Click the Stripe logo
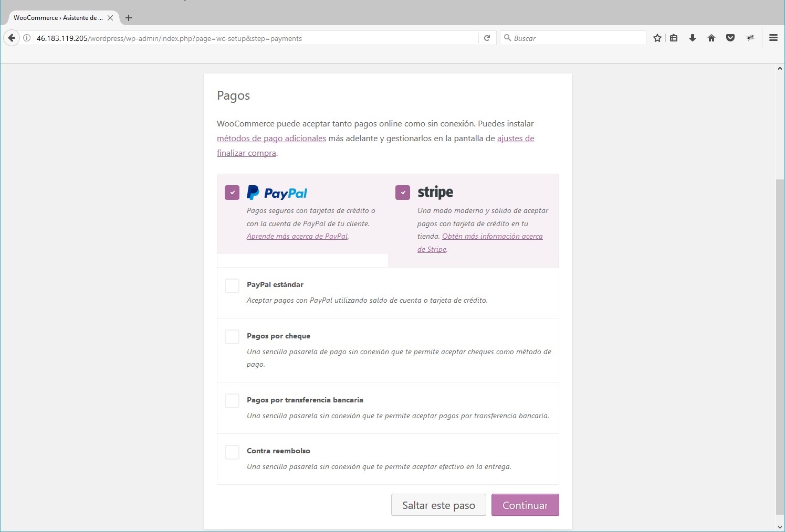Screen dimensions: 785x532 pos(435,193)
